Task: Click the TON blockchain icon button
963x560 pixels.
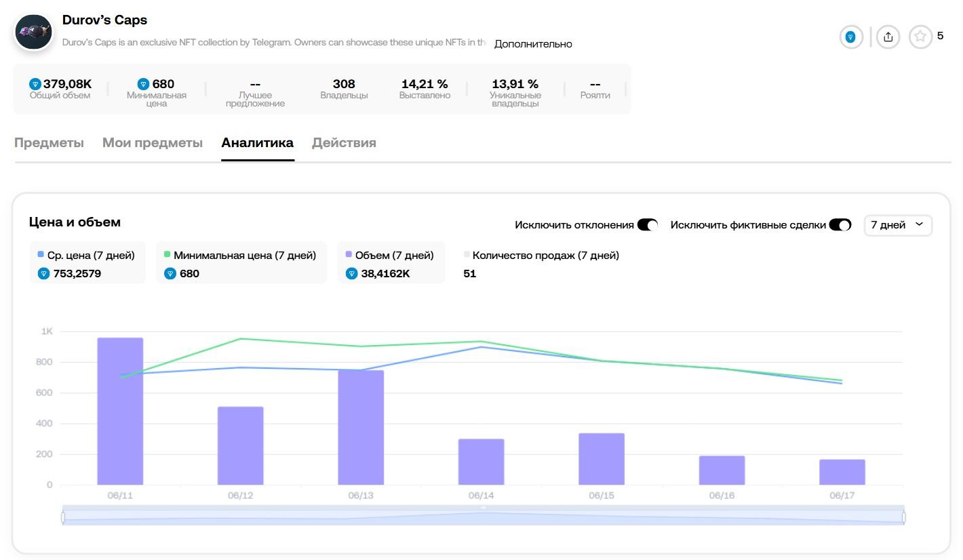Action: coord(851,37)
